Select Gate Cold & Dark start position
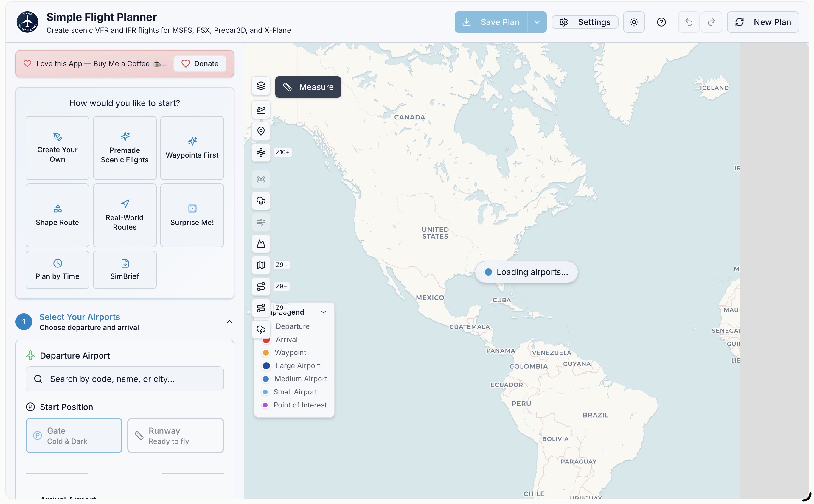The height and width of the screenshot is (504, 814). tap(74, 436)
